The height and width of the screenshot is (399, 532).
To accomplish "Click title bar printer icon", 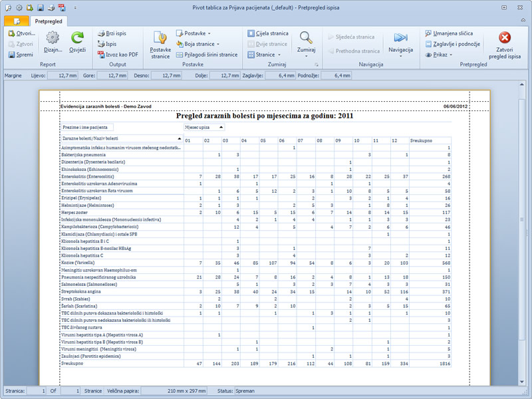I will [x=51, y=7].
